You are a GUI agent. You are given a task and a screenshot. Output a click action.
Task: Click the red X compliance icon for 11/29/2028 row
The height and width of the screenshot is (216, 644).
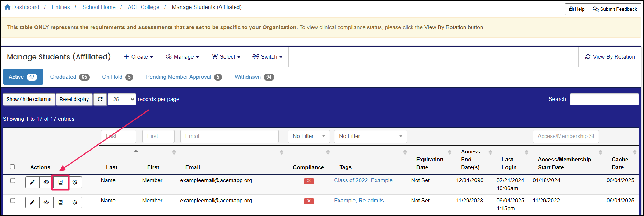(309, 201)
